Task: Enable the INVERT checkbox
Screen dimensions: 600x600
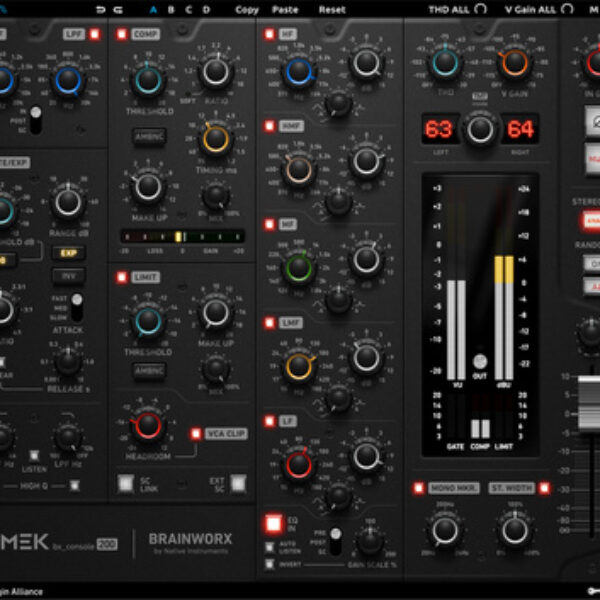Action: (x=270, y=564)
